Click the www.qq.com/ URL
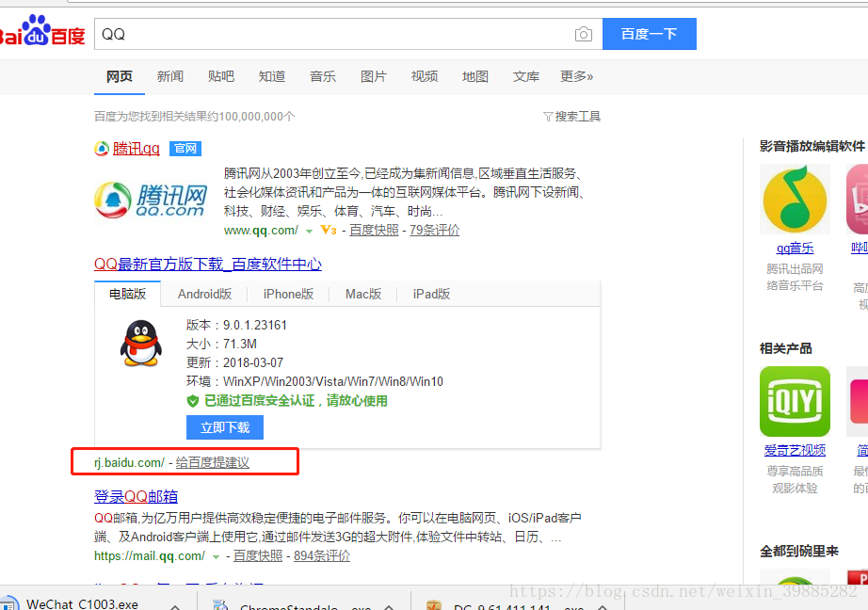 [261, 231]
